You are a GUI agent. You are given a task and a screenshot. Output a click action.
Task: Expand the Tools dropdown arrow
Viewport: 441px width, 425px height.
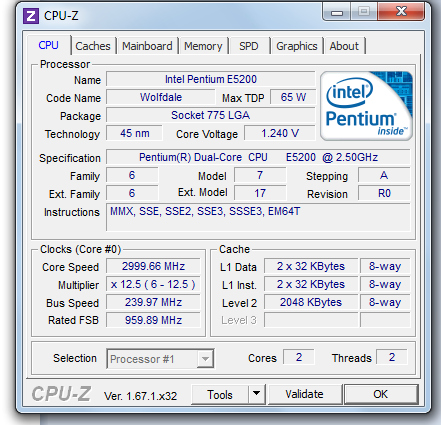(256, 394)
